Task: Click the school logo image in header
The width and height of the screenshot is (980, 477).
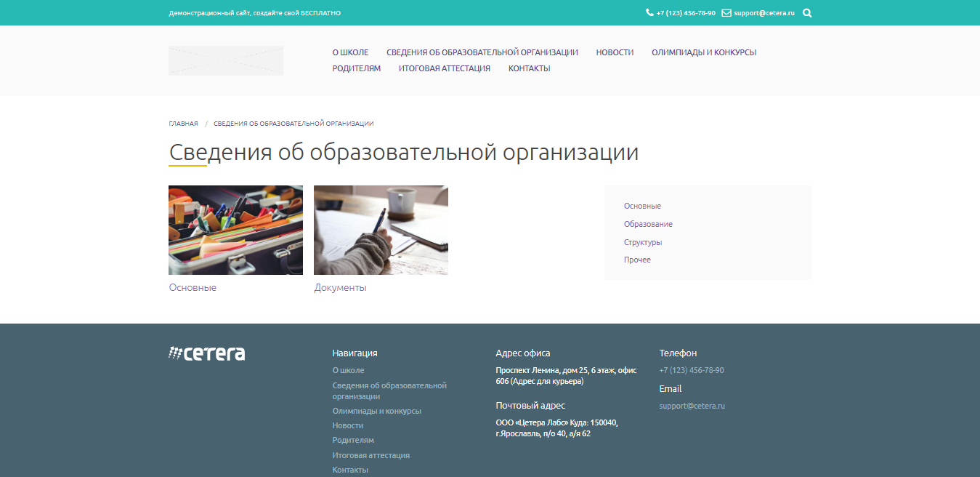Action: click(225, 60)
